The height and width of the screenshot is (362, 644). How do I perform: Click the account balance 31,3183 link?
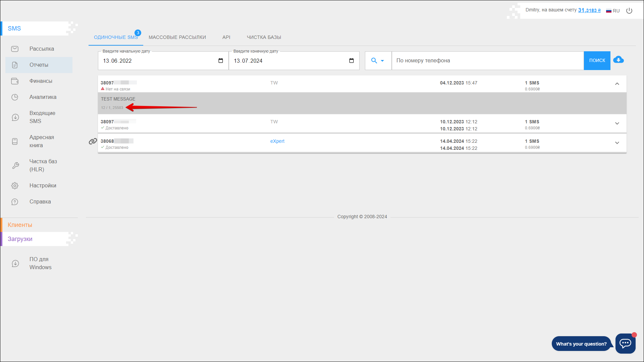pyautogui.click(x=589, y=10)
